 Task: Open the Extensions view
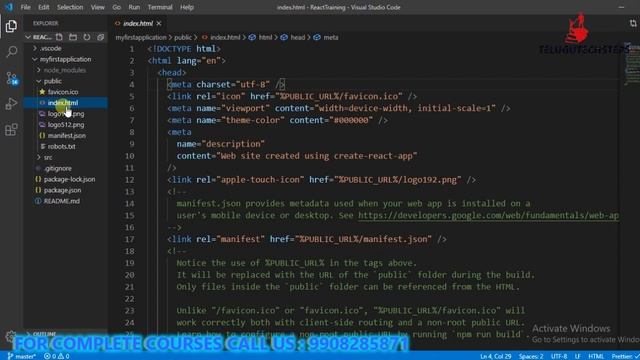coord(11,130)
